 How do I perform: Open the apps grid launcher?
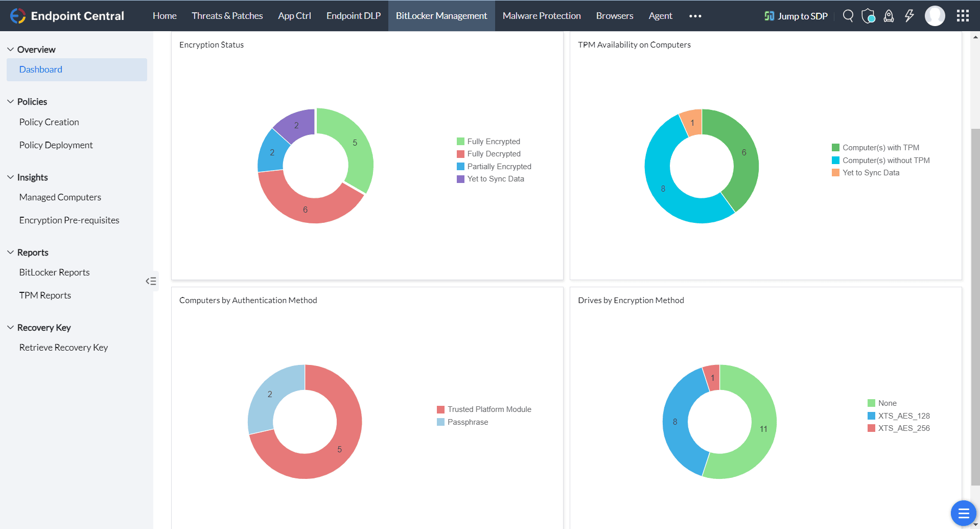(x=963, y=15)
